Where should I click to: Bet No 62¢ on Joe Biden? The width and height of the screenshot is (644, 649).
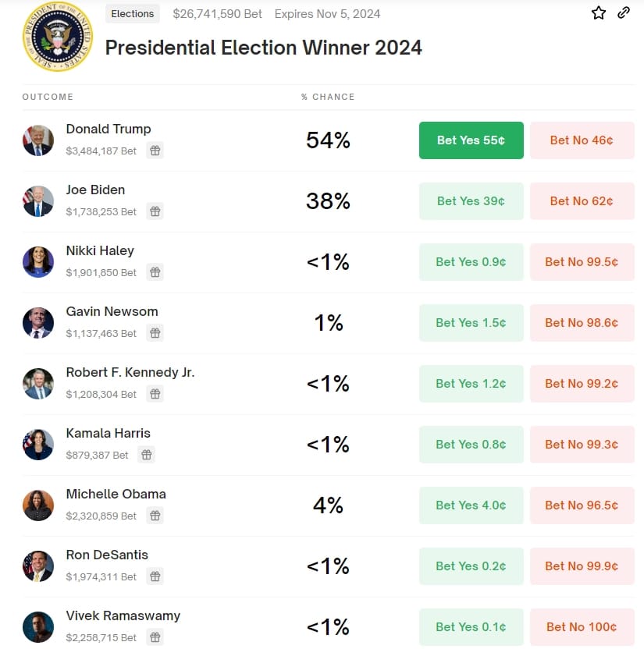tap(582, 201)
